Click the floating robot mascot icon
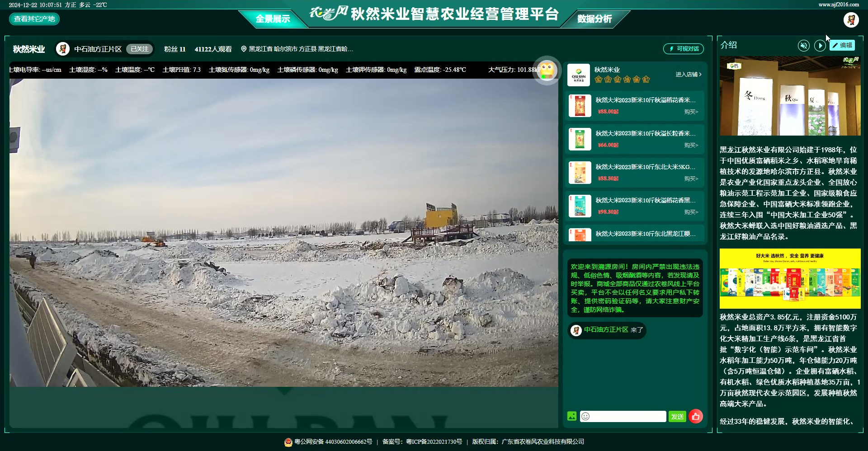 click(547, 70)
